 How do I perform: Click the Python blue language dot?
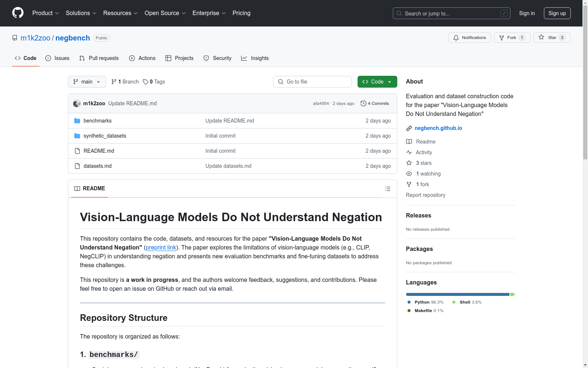[x=409, y=302]
